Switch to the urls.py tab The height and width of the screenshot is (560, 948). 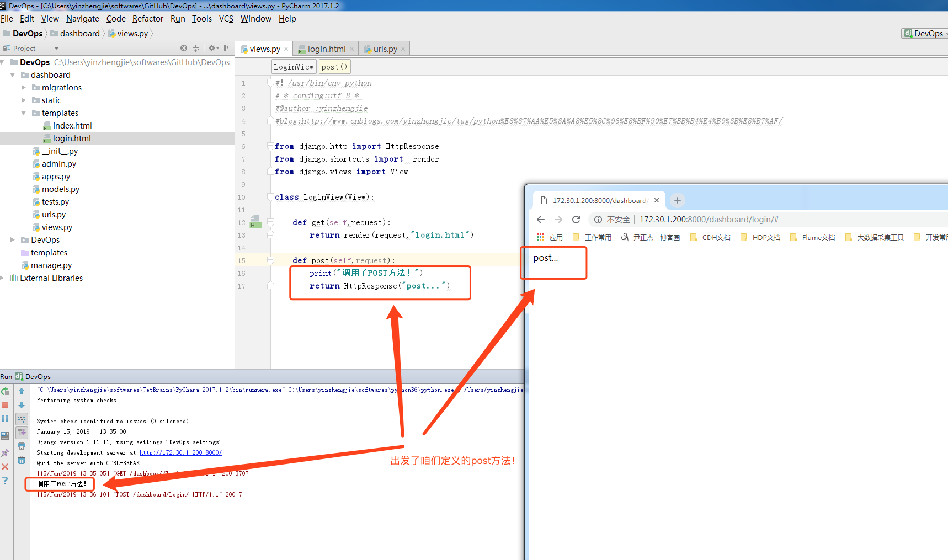pos(385,49)
